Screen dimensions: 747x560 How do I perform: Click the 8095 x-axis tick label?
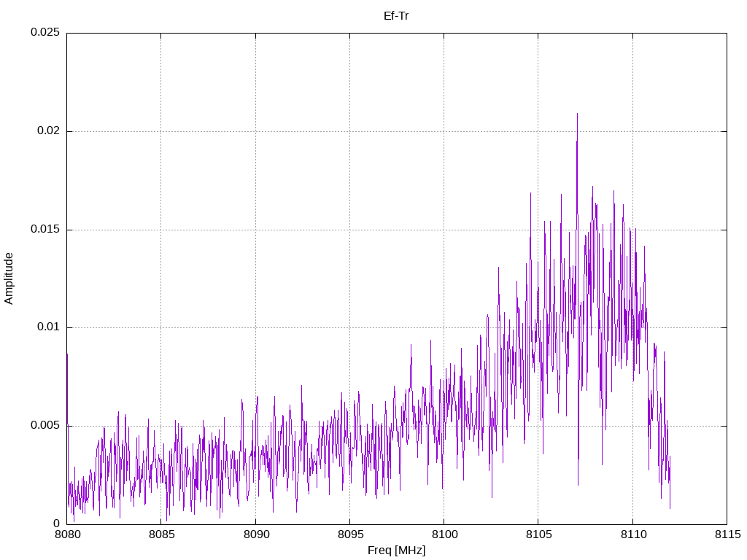coord(351,534)
